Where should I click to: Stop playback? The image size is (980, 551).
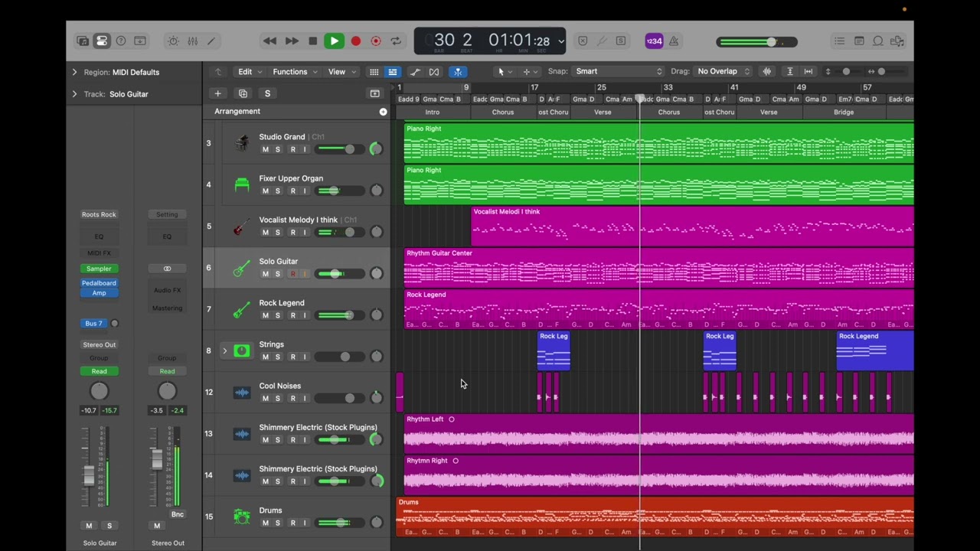pyautogui.click(x=312, y=41)
